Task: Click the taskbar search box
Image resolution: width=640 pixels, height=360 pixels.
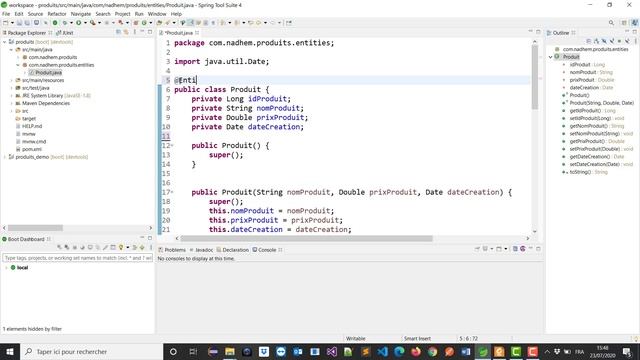Action: point(91,351)
